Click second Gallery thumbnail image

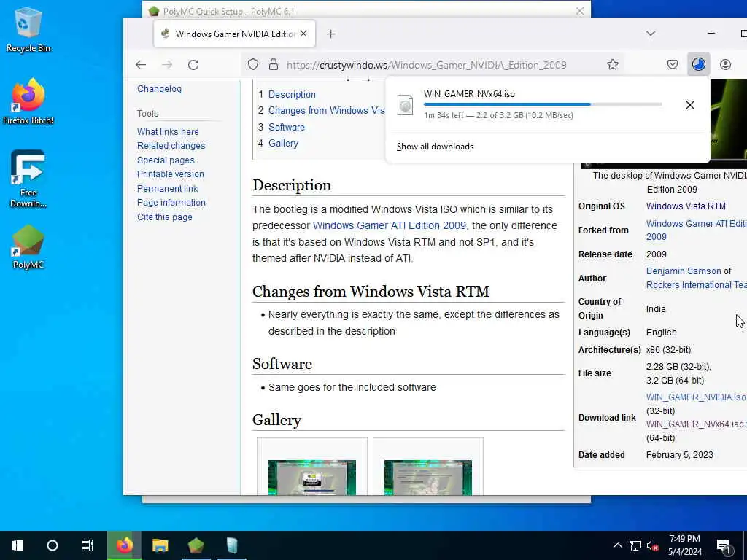click(427, 477)
